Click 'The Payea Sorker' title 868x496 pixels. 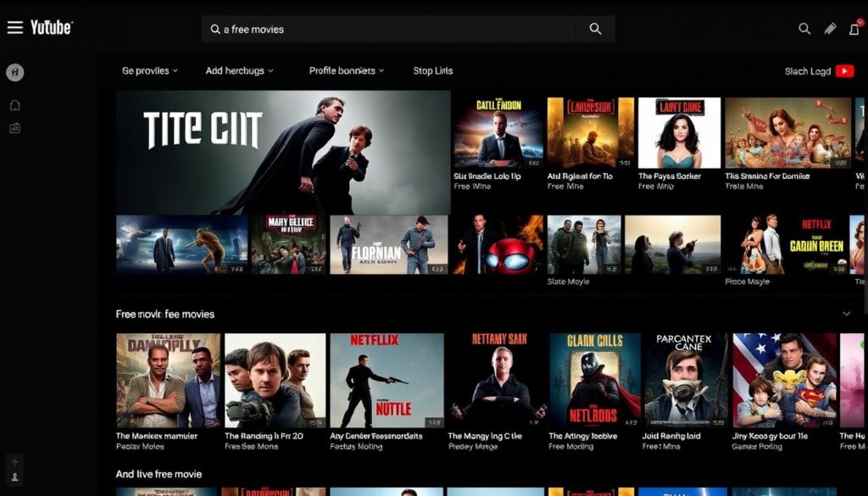click(670, 176)
